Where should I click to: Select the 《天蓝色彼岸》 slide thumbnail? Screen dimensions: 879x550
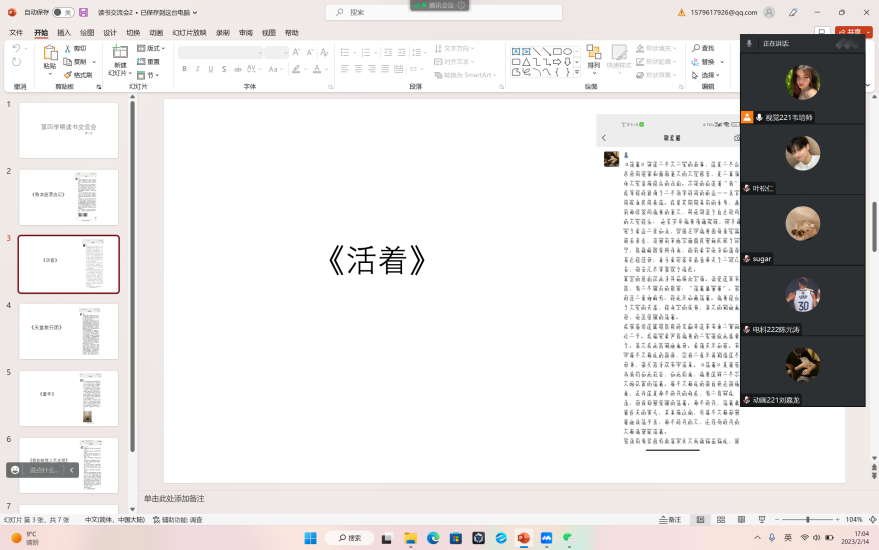[x=68, y=333]
